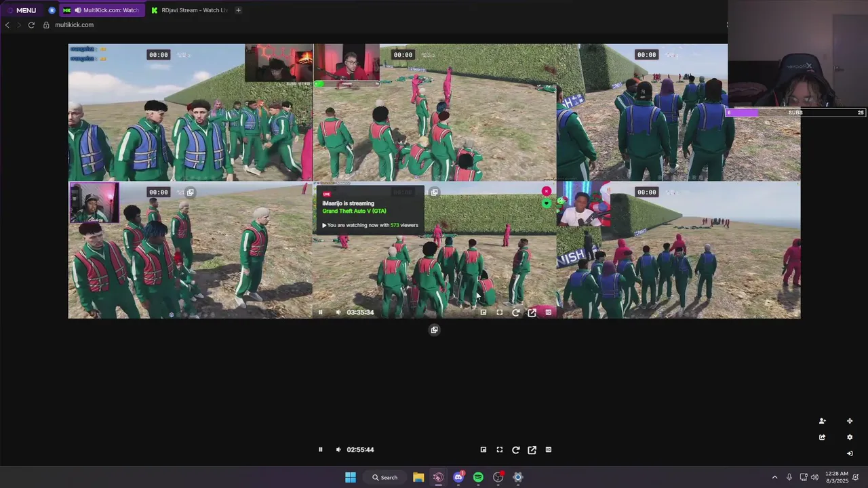Show hidden system tray icons

coord(774,477)
